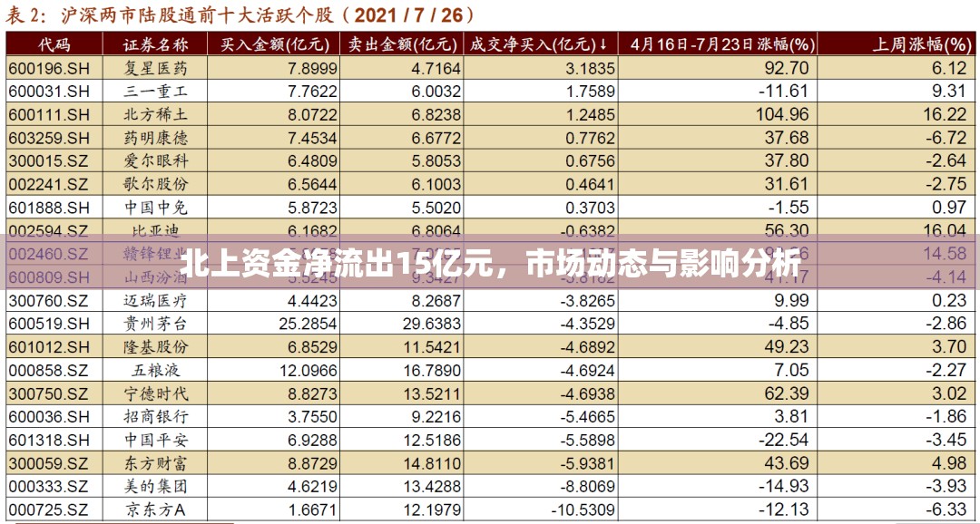Click period gain value 104.96
The image size is (980, 524).
tap(782, 115)
